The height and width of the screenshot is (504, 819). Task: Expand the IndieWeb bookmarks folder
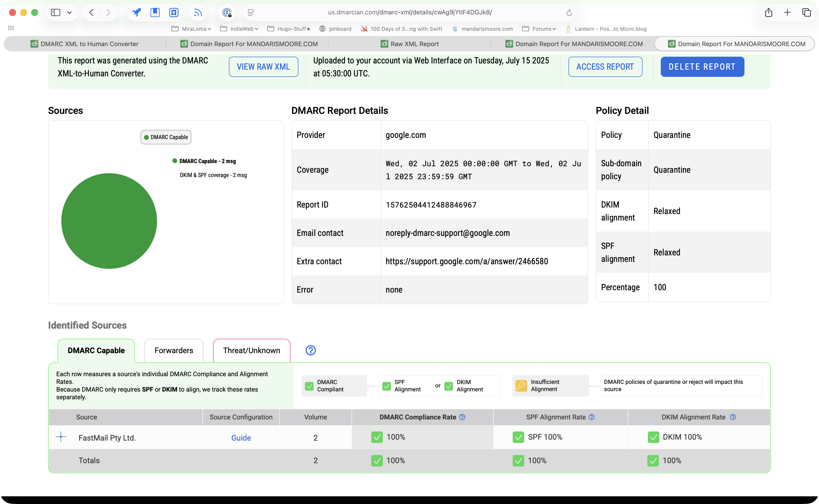pyautogui.click(x=239, y=29)
